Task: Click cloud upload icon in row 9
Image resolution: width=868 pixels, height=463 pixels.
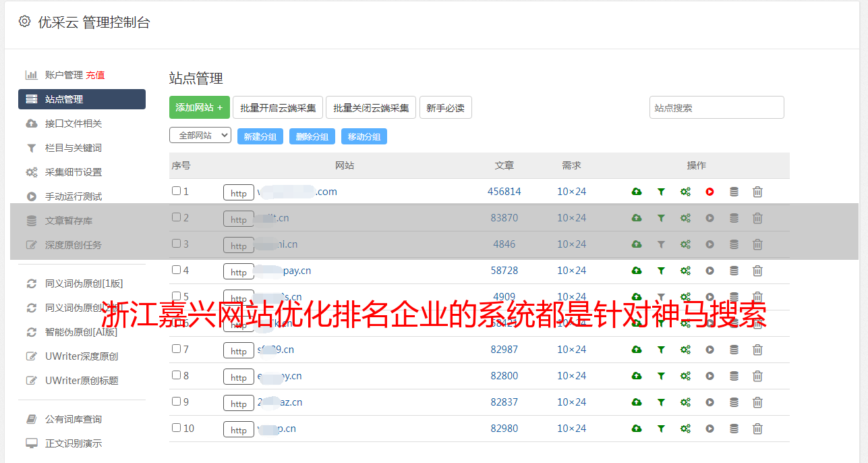Action: coord(636,402)
